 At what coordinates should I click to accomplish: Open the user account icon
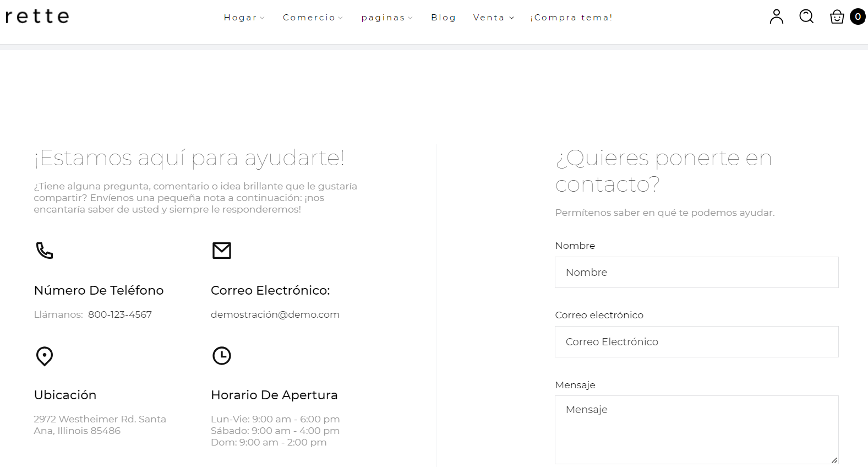pyautogui.click(x=776, y=17)
